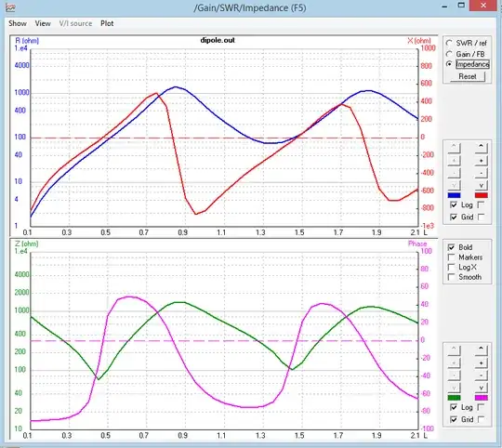Click the greyed + button above the blue swatch
The height and width of the screenshot is (448, 502).
tap(454, 160)
